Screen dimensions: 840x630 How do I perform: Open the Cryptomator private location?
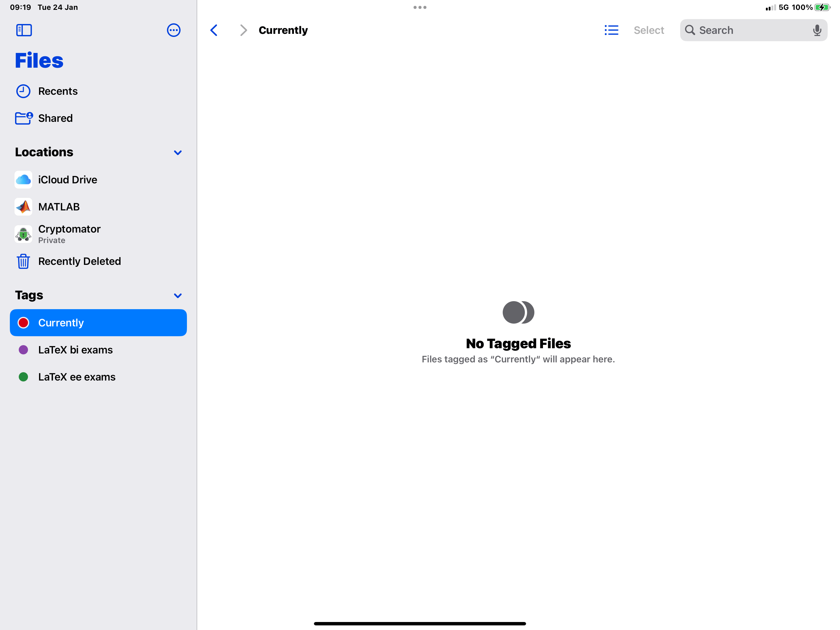click(69, 233)
